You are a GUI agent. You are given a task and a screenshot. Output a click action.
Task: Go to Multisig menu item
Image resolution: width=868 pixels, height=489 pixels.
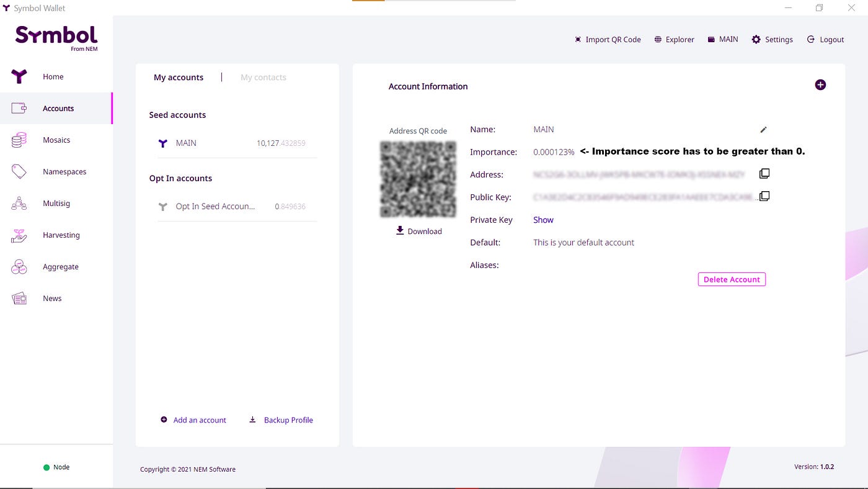(56, 204)
